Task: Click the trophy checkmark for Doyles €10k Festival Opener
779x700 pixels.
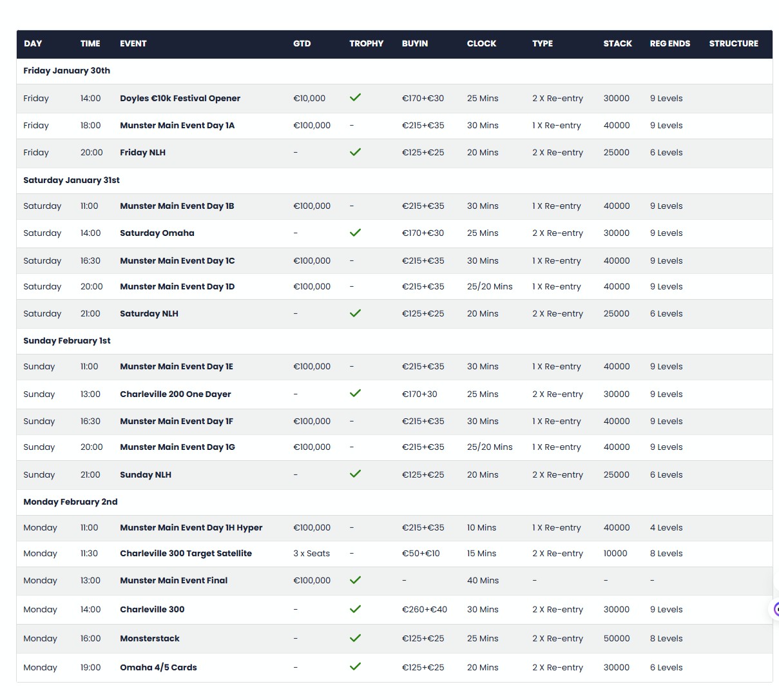Action: coord(355,98)
